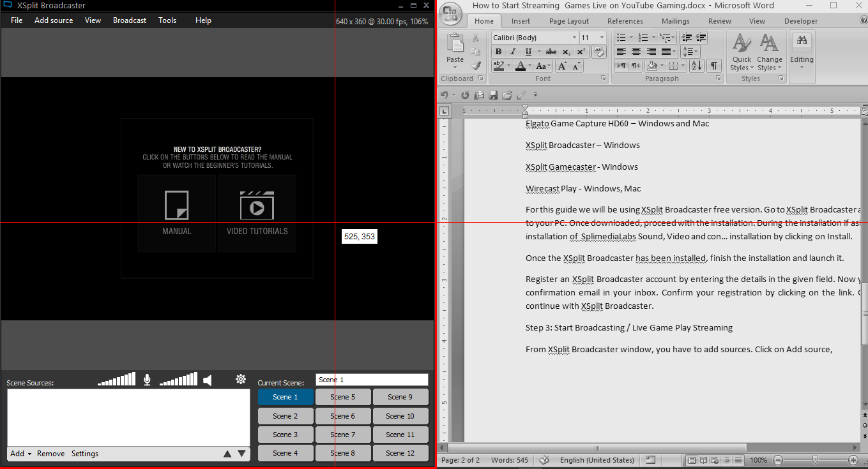This screenshot has height=469, width=868.
Task: Click the Subscript icon in Word
Action: tap(567, 52)
